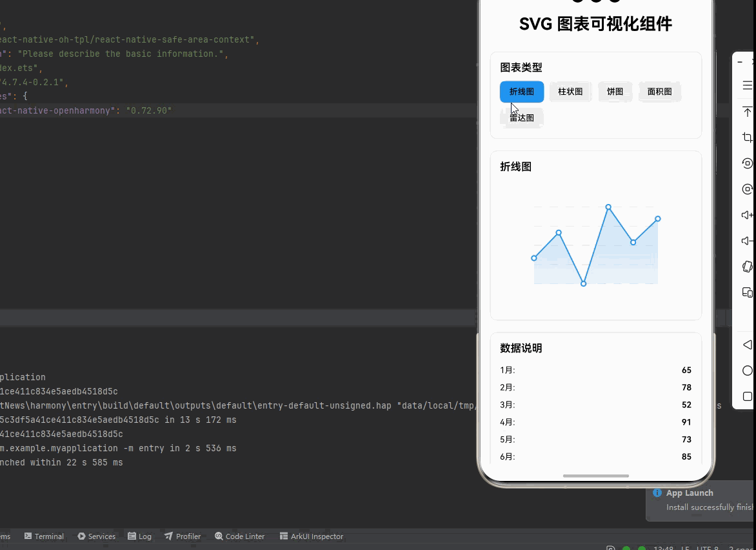Click the emulator bottom home gesture bar
Screen dimensions: 756x550
coord(596,476)
